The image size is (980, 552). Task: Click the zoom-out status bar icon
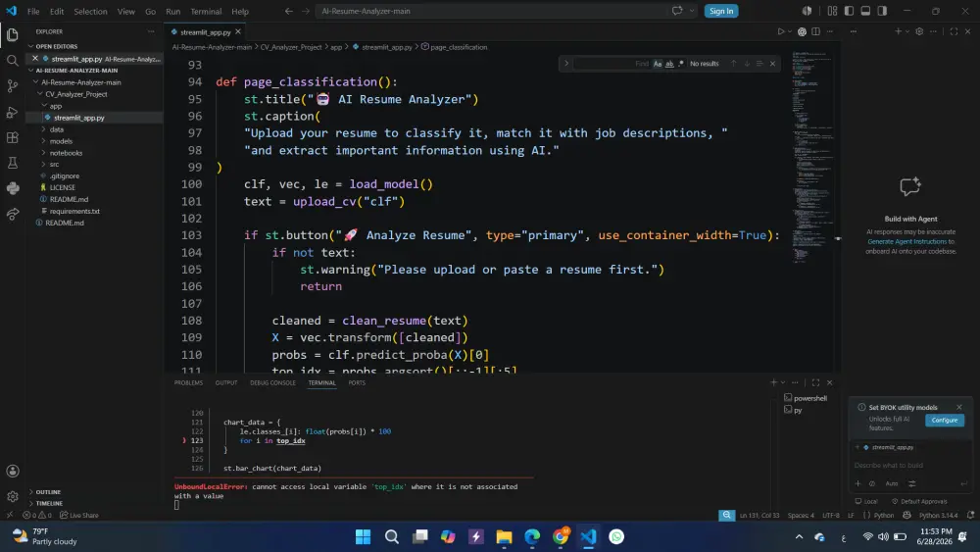(726, 515)
